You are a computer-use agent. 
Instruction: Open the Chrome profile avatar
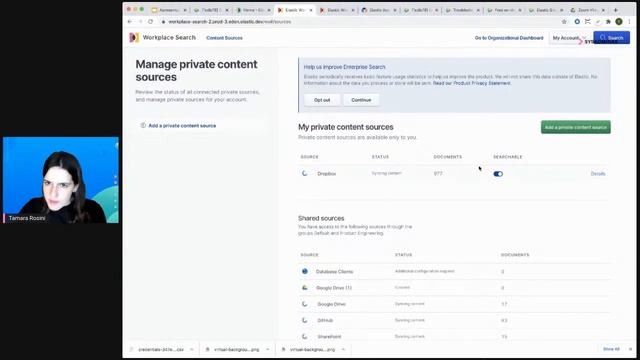click(x=619, y=22)
